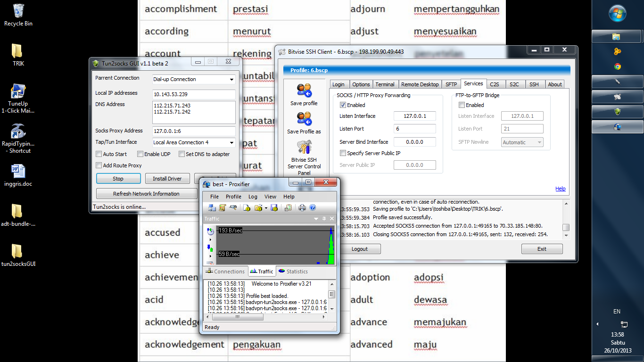Click Stop button in Tun2socks

tap(118, 179)
